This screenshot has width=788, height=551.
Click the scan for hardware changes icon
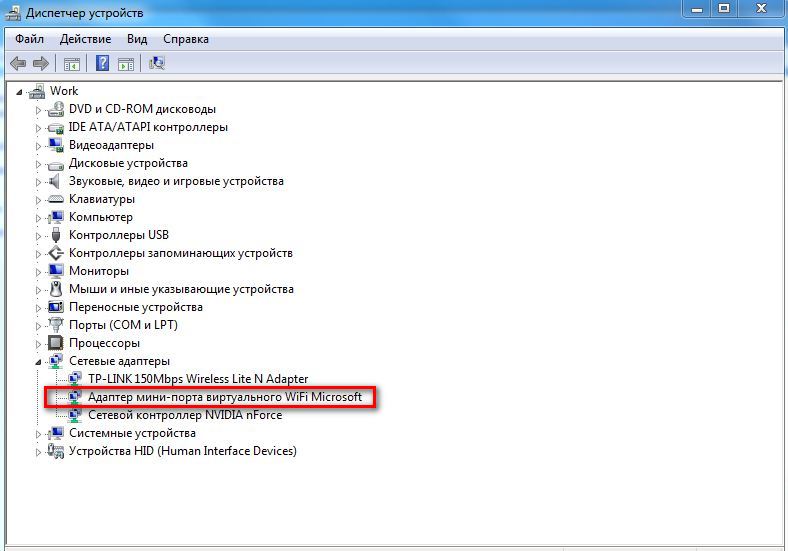click(157, 64)
